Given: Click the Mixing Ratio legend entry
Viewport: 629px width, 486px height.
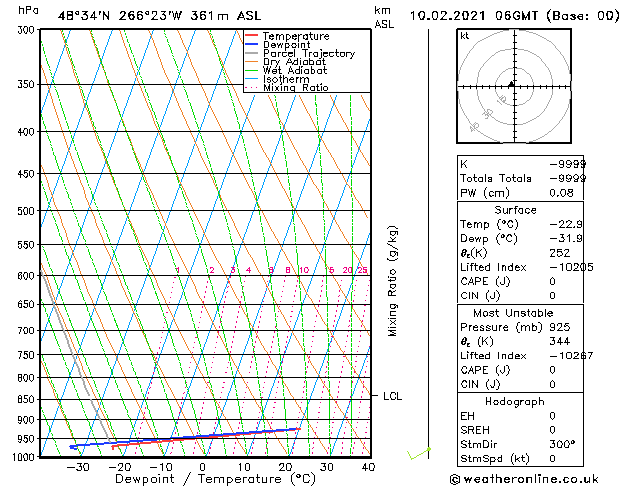Looking at the screenshot, I should [287, 87].
